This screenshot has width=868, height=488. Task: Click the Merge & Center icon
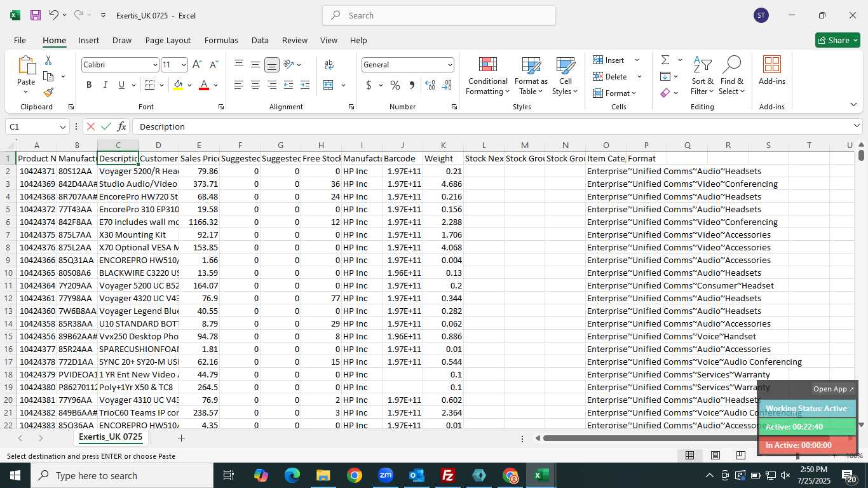[x=329, y=85]
